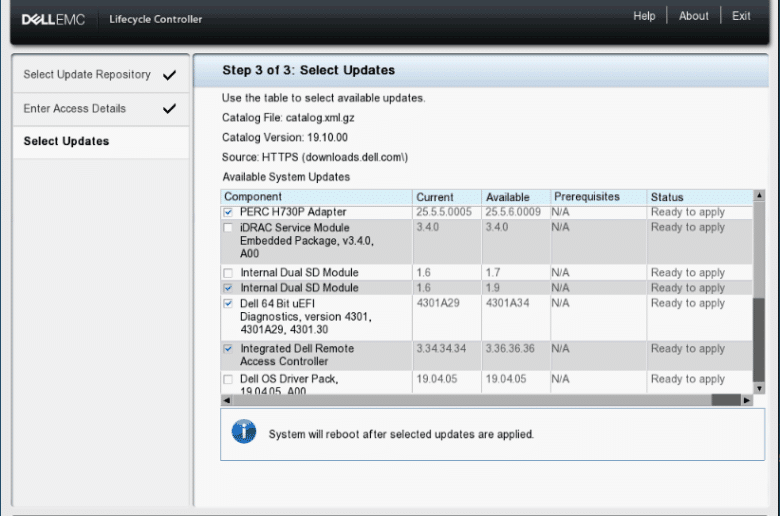Select the iDRAC Service Module Embedded Package text
The image size is (780, 516).
pyautogui.click(x=306, y=241)
